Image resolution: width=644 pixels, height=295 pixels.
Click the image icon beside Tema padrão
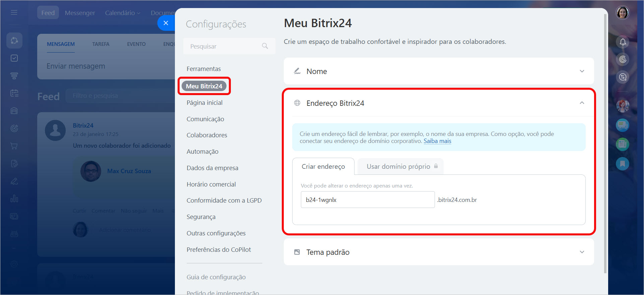(297, 252)
